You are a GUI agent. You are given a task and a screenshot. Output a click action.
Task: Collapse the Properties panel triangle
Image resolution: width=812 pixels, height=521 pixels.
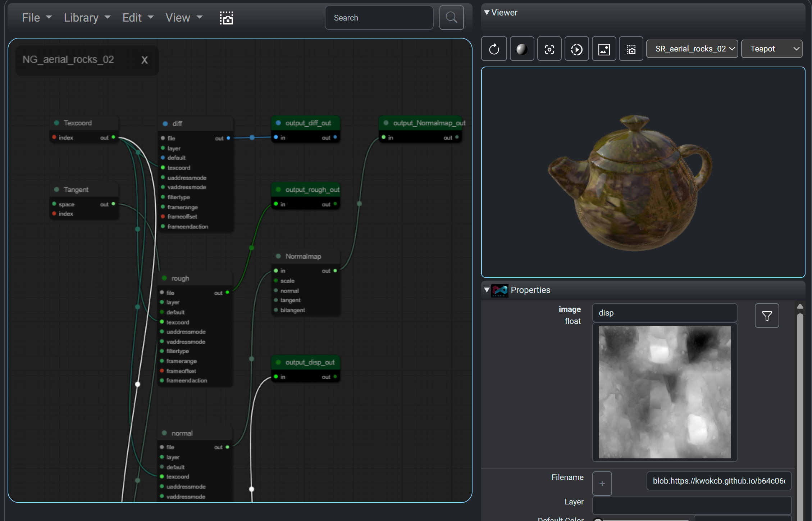[487, 290]
